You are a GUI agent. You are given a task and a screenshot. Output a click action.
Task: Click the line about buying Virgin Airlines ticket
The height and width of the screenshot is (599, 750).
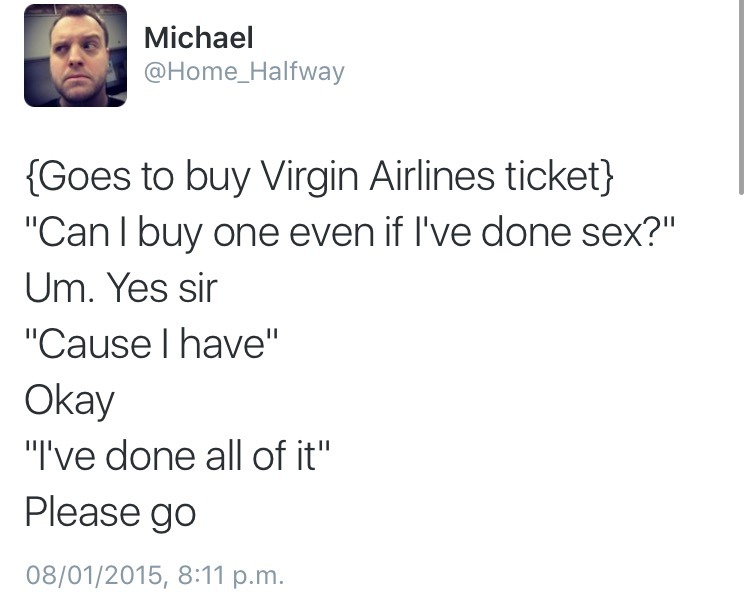[319, 177]
